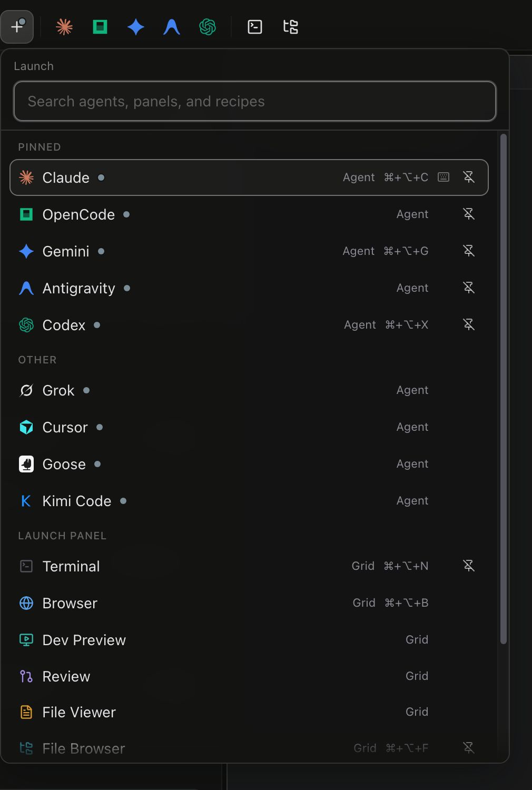Click the launch list scrollbar
The width and height of the screenshot is (532, 790).
(x=503, y=389)
